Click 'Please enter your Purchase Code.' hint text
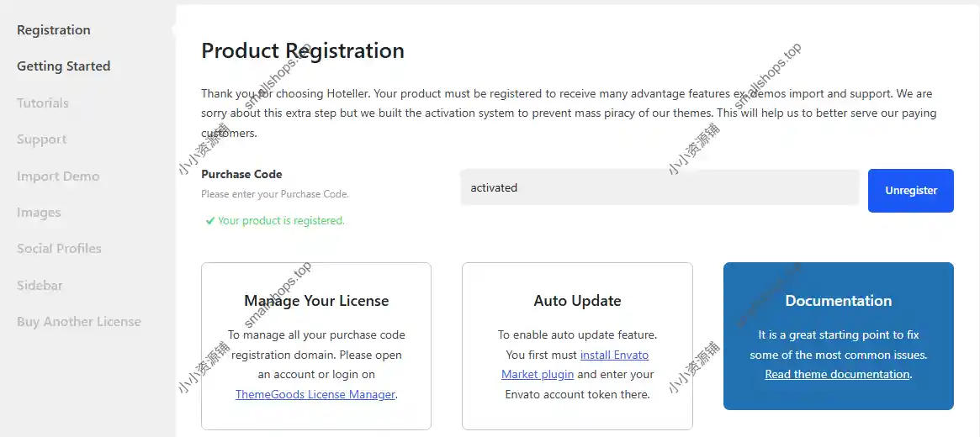Screen dimensions: 980x437 275,194
